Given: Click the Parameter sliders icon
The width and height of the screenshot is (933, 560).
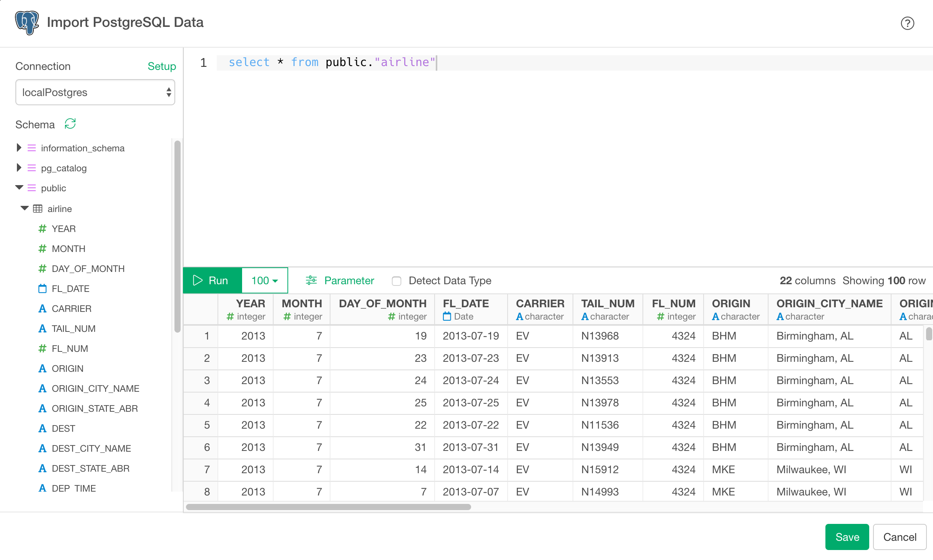Looking at the screenshot, I should 311,280.
